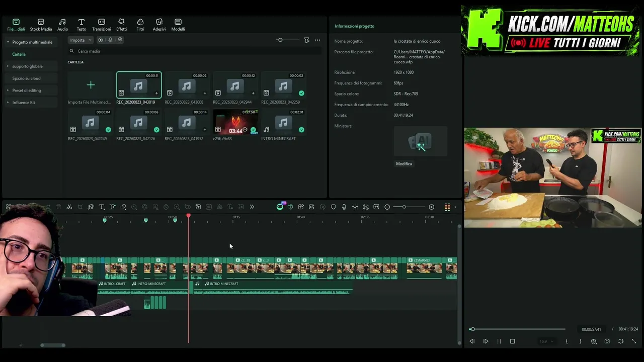Click the Importa File Multimediali plus tile

[x=91, y=85]
